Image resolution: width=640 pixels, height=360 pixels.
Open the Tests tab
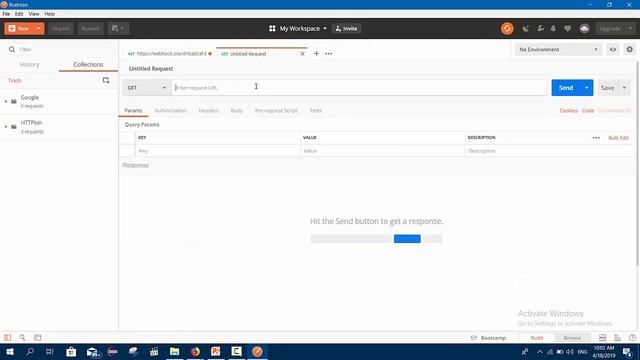[x=316, y=111]
